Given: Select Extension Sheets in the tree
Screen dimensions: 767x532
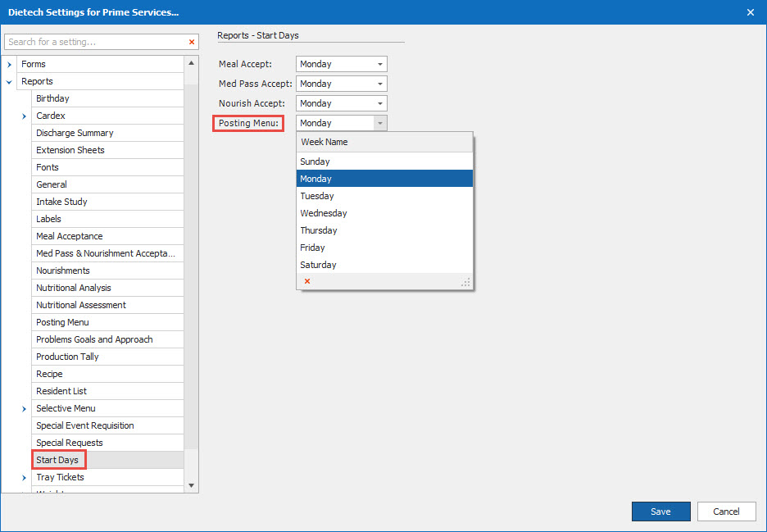Looking at the screenshot, I should pyautogui.click(x=107, y=150).
